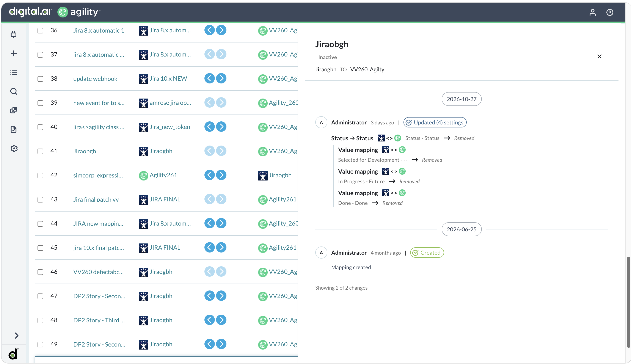Open the 'DP2 Story - Third ...' mapping
This screenshot has height=364, width=631.
[x=99, y=320]
